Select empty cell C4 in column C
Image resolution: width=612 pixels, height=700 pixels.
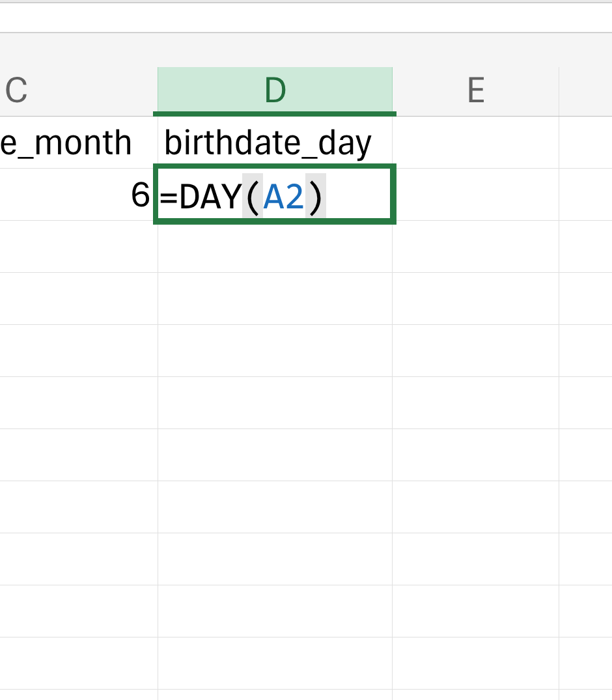click(79, 299)
